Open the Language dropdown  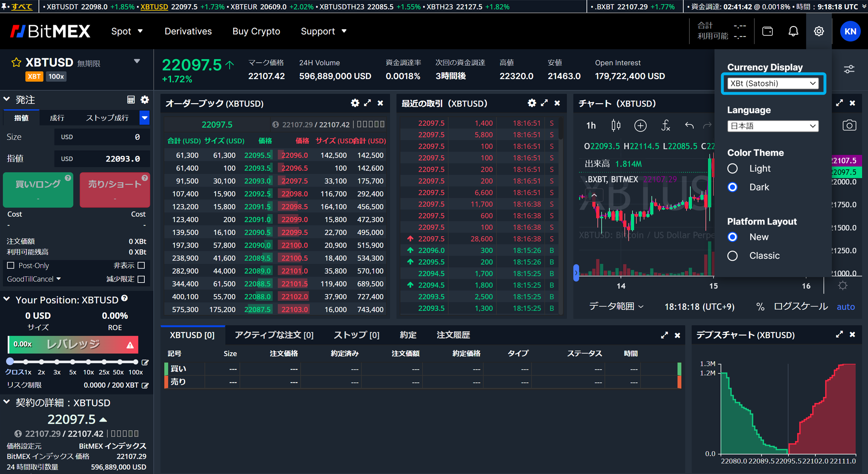(x=773, y=126)
